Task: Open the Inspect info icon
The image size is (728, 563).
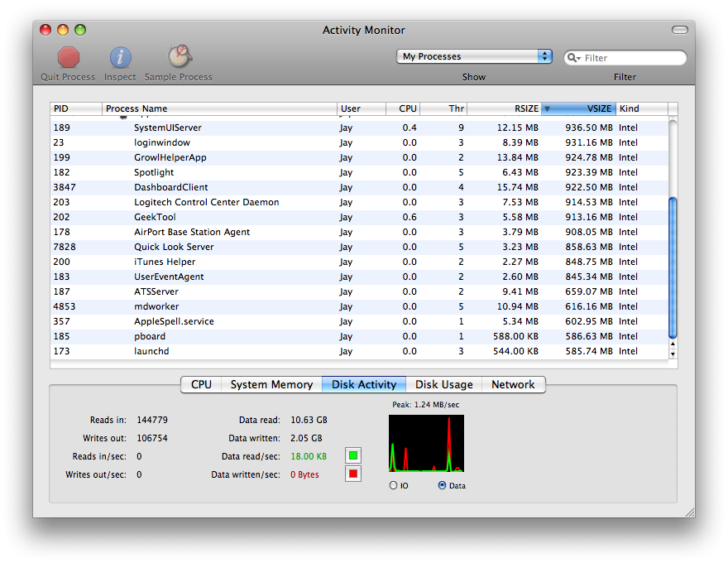Action: tap(120, 58)
